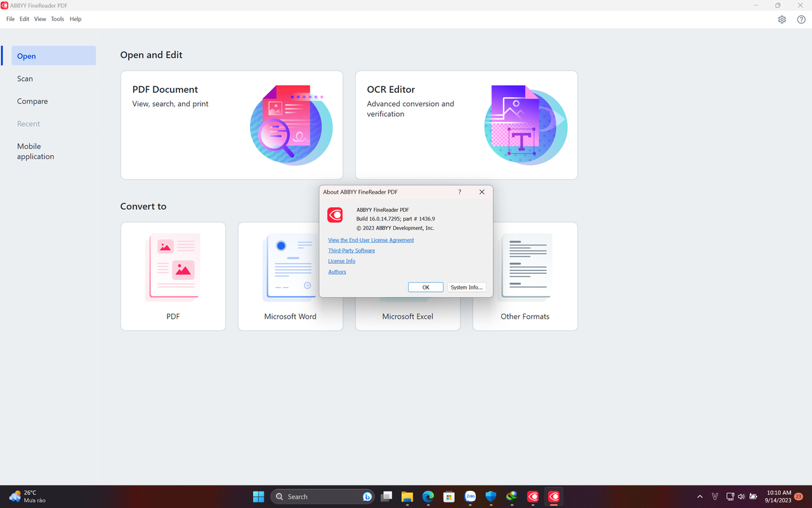Open Windows Security shield on taskbar
812x508 pixels.
pyautogui.click(x=491, y=497)
